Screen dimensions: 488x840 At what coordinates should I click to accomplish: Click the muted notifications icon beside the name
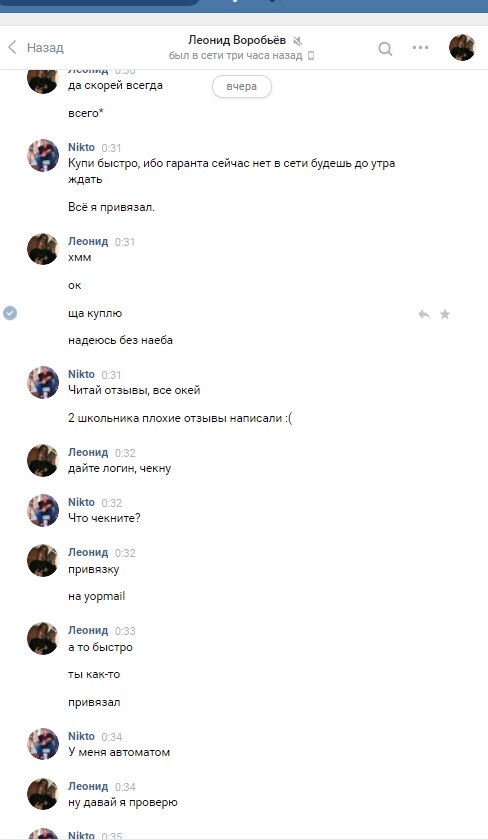(298, 41)
